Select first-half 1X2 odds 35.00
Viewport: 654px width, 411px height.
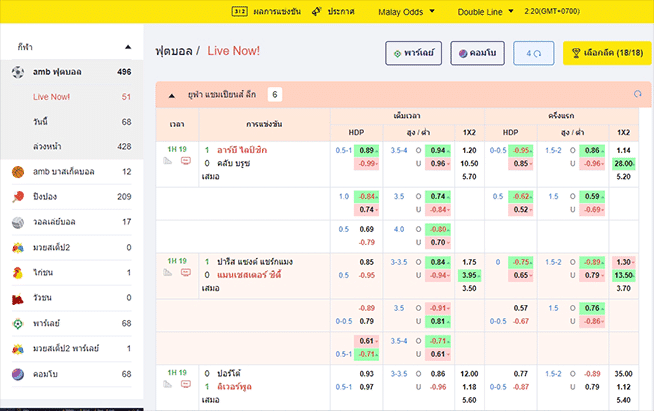coord(624,374)
